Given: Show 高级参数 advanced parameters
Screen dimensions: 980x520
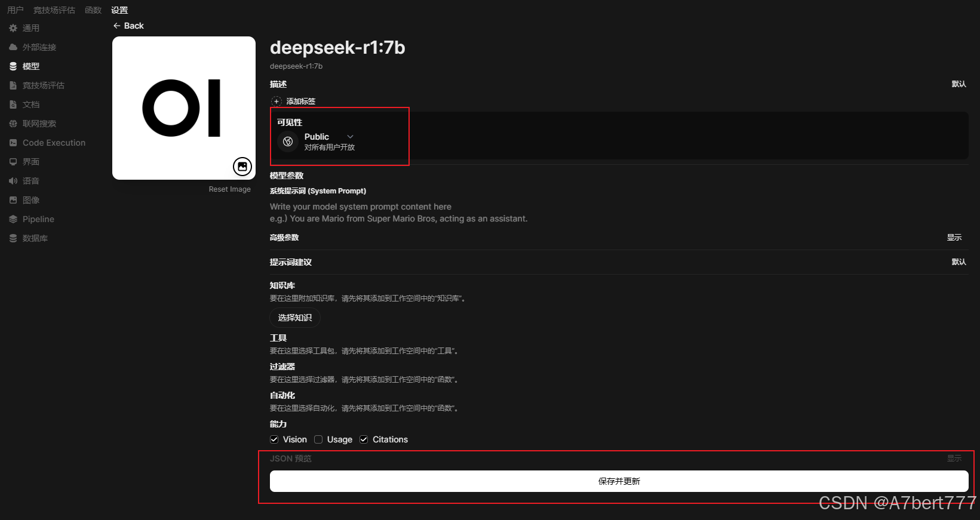Looking at the screenshot, I should (x=954, y=238).
